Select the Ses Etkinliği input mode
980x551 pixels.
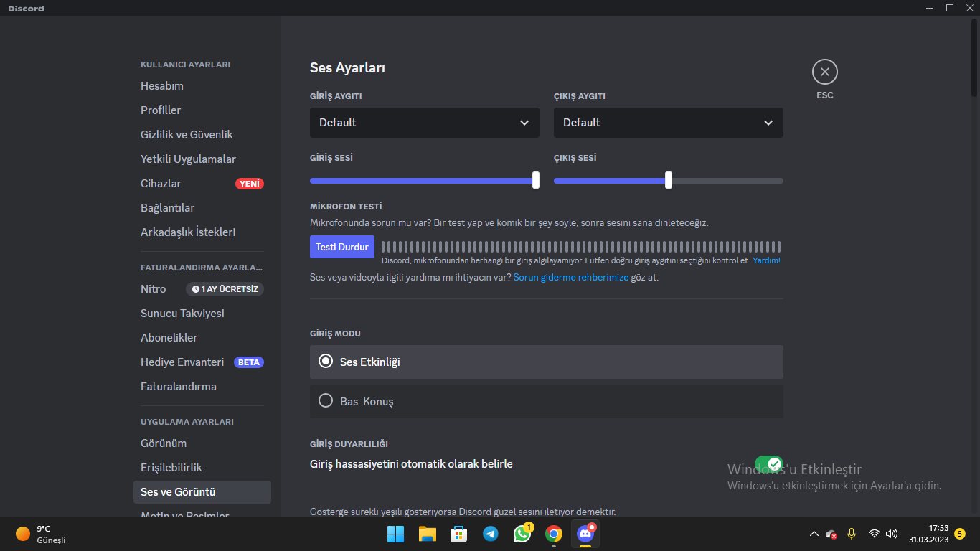[x=547, y=362]
